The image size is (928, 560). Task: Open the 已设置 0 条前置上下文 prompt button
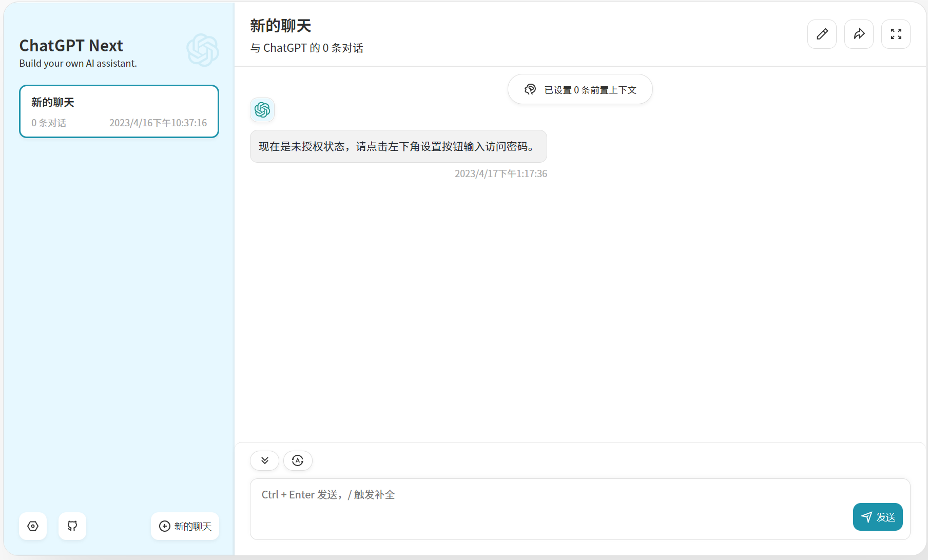[580, 89]
